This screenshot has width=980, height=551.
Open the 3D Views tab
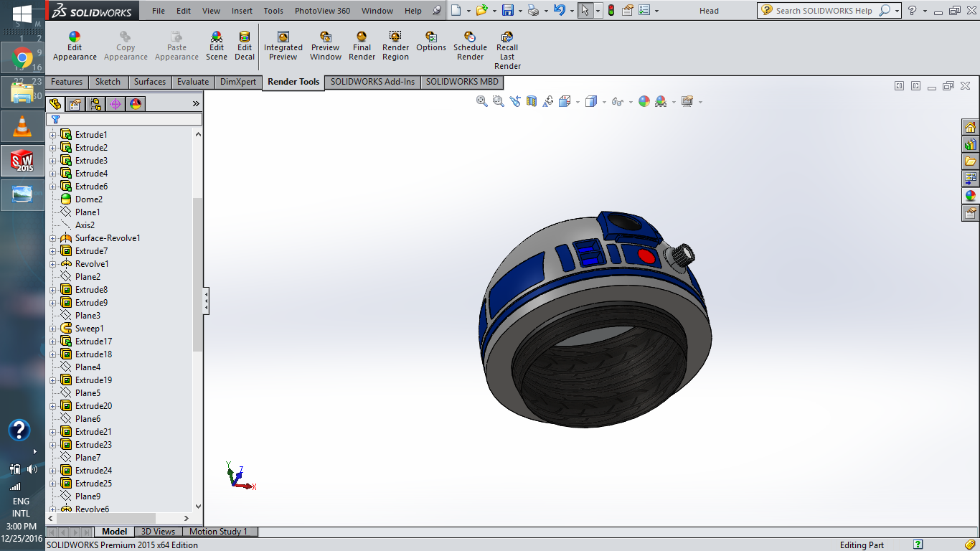pyautogui.click(x=158, y=532)
